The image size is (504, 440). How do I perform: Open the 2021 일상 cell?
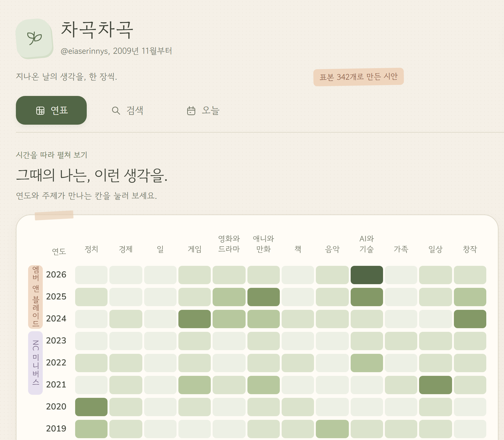tap(436, 385)
